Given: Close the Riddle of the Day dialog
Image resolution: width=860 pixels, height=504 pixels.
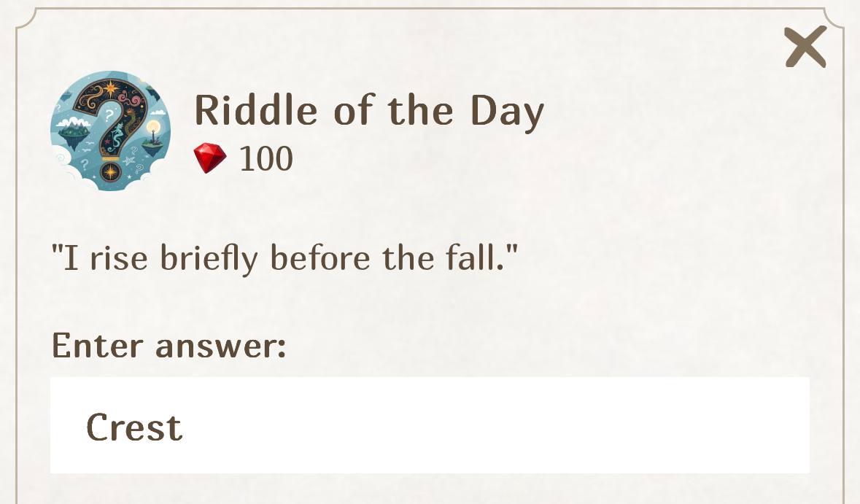Looking at the screenshot, I should pyautogui.click(x=805, y=47).
